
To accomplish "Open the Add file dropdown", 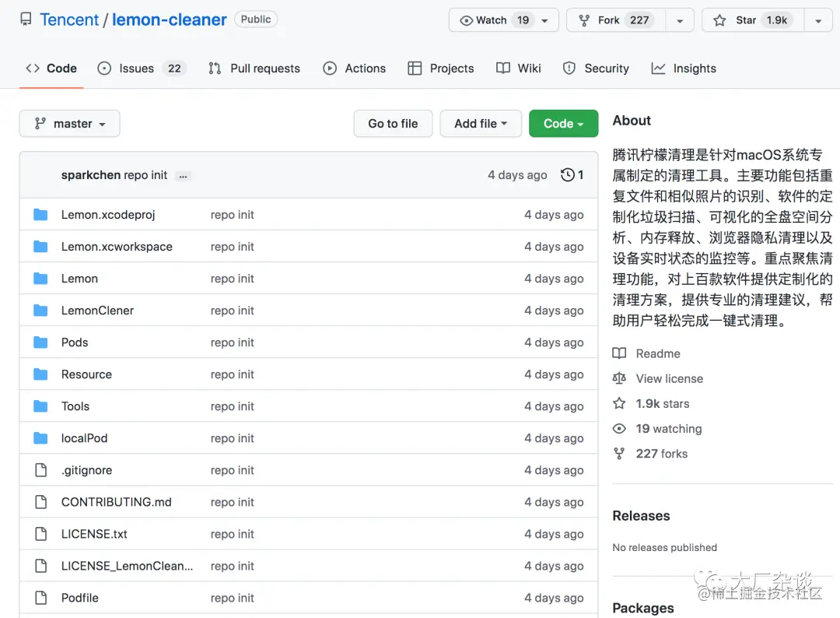I will pos(481,124).
